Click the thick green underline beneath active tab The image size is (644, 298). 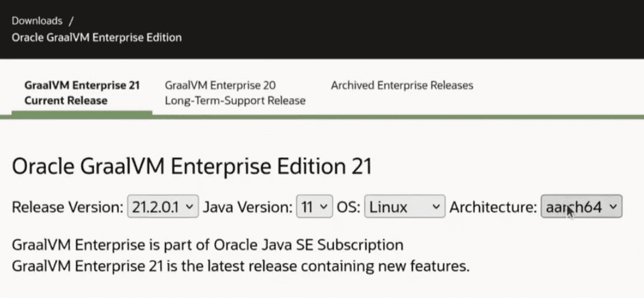(x=82, y=111)
